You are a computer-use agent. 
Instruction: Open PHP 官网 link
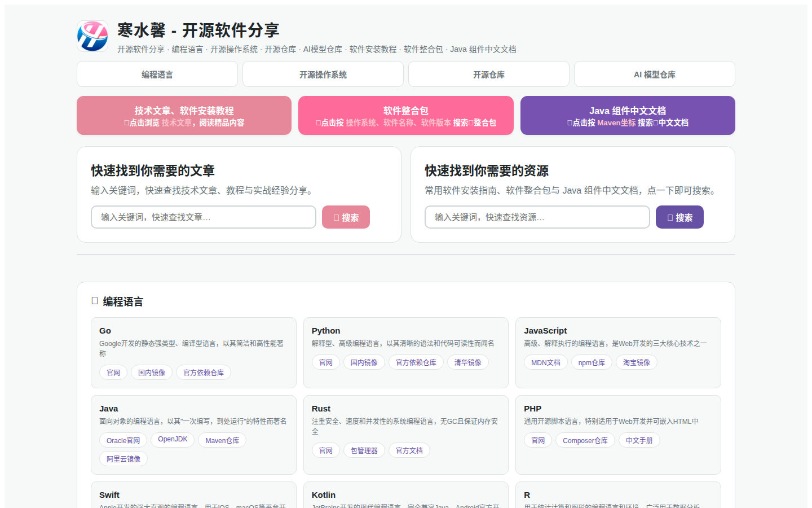tap(538, 440)
